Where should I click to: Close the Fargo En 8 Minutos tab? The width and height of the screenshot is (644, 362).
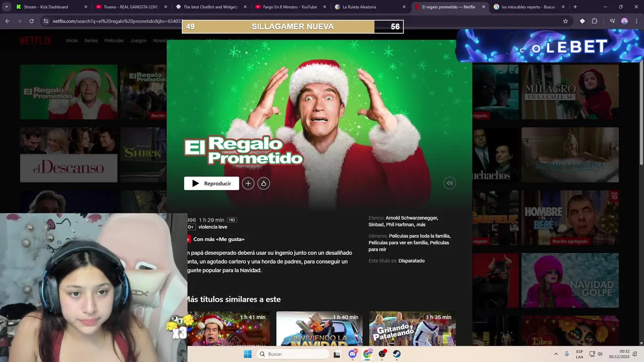pyautogui.click(x=325, y=7)
